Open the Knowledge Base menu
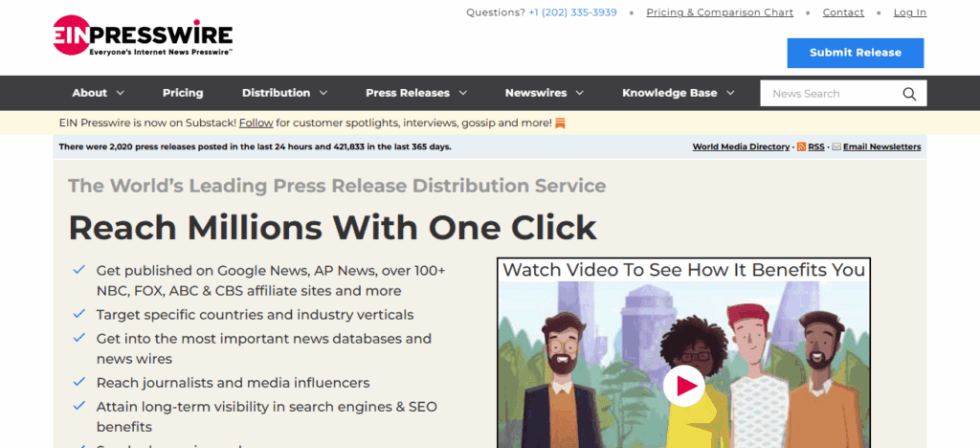This screenshot has height=448, width=980. (x=669, y=93)
